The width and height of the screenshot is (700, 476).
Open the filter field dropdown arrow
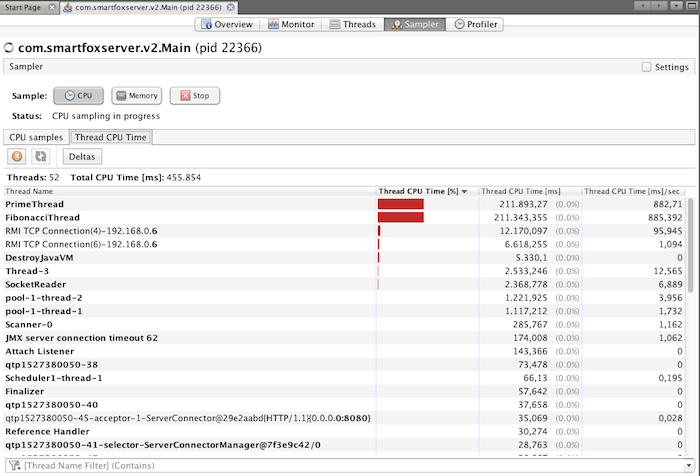(689, 466)
